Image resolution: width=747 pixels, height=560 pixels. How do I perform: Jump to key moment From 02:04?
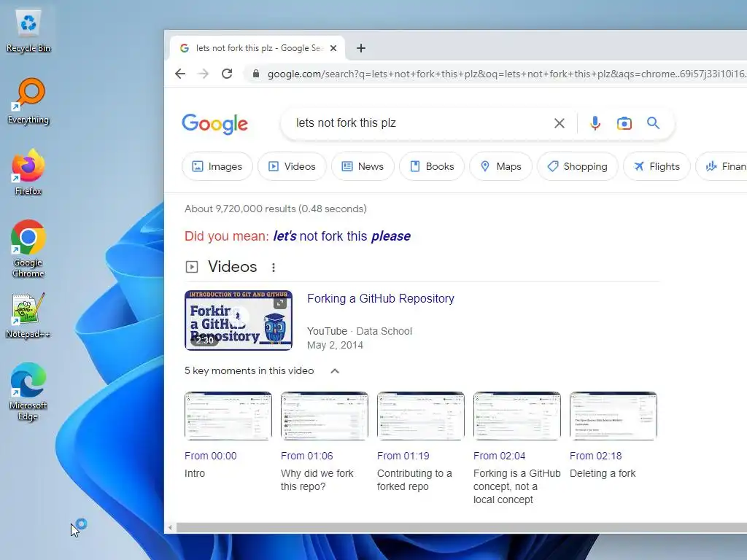[x=499, y=456]
